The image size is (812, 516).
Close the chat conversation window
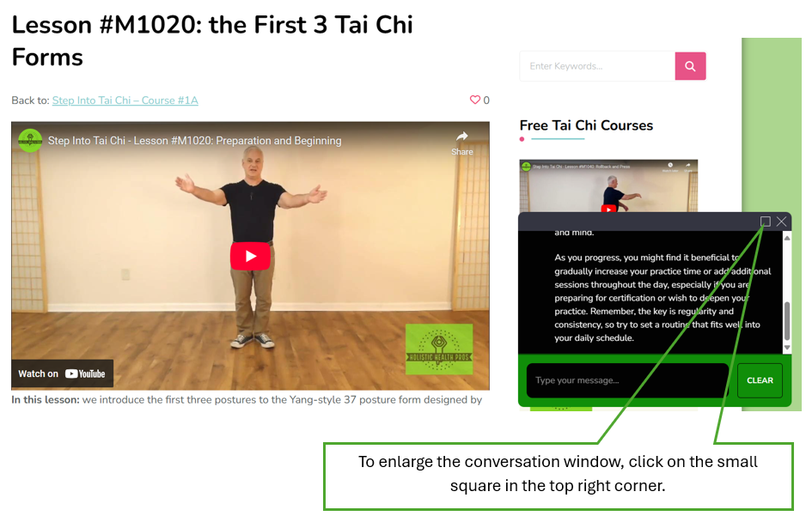pos(781,222)
